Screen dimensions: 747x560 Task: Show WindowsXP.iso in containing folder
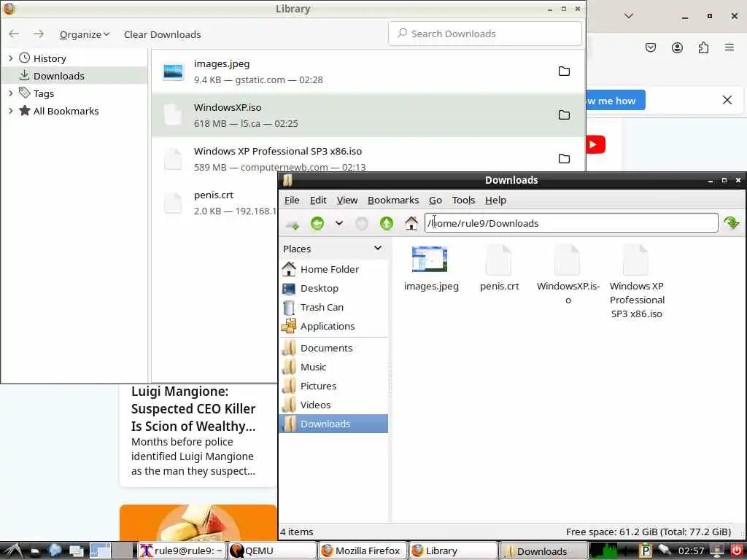pos(564,114)
